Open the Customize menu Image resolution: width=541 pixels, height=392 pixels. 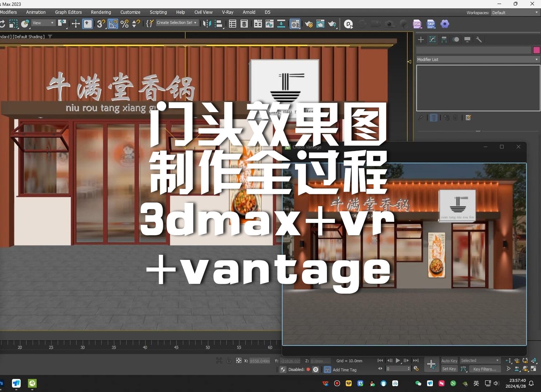(130, 12)
